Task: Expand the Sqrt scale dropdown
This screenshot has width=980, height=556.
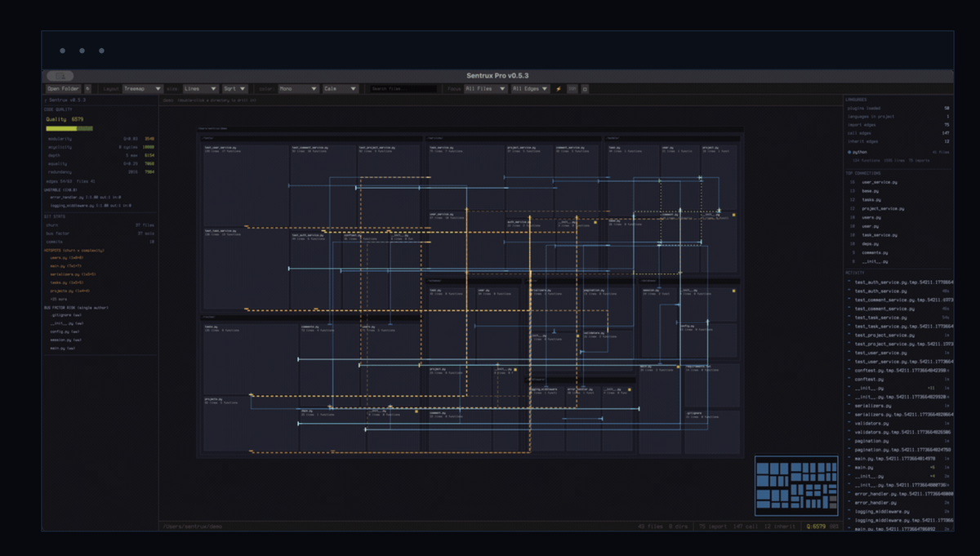Action: point(234,88)
